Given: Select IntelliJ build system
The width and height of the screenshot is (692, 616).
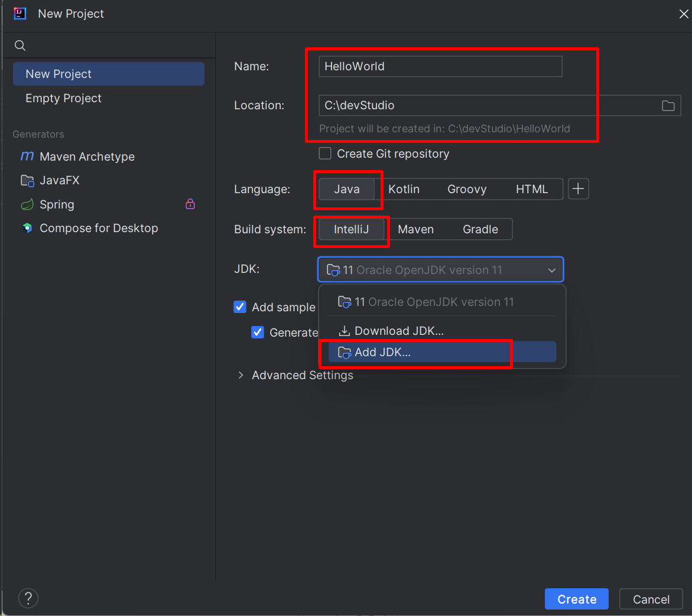Looking at the screenshot, I should tap(351, 229).
